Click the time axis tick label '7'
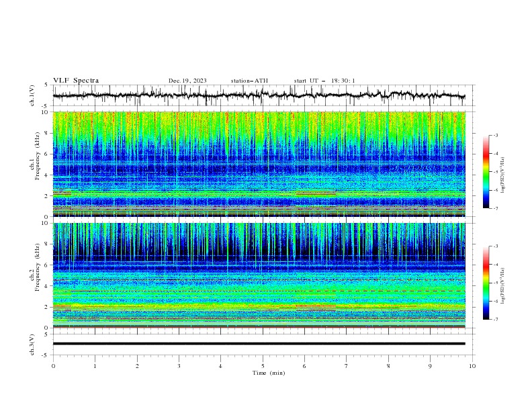 (347, 366)
